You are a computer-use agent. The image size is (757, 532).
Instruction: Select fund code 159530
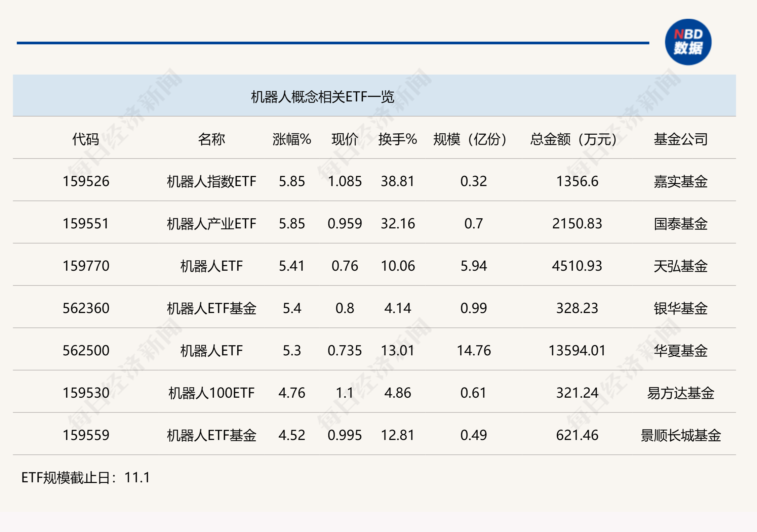point(86,393)
